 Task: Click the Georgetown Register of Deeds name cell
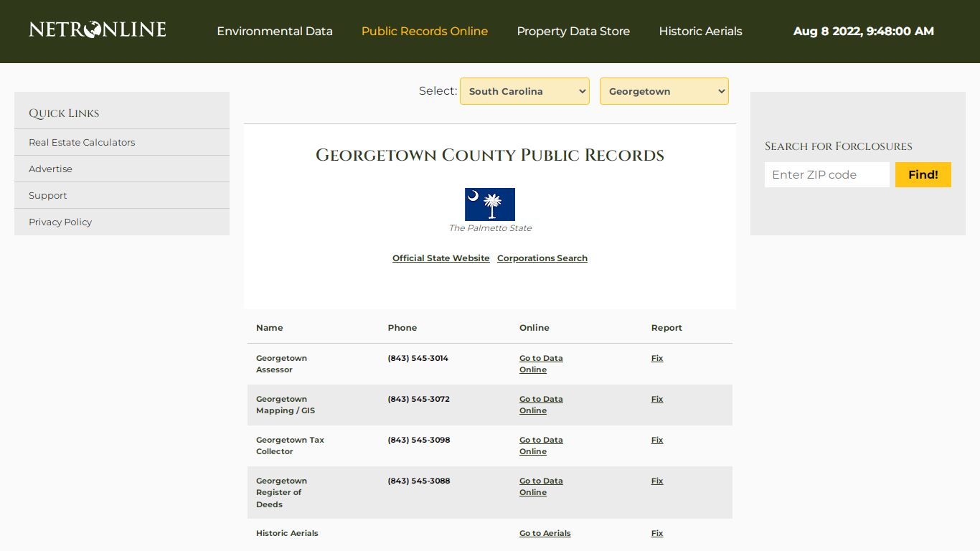pyautogui.click(x=281, y=492)
